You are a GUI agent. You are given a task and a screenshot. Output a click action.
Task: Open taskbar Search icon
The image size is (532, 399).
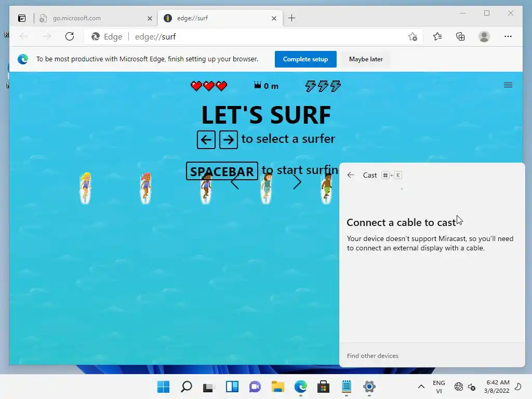coord(187,387)
